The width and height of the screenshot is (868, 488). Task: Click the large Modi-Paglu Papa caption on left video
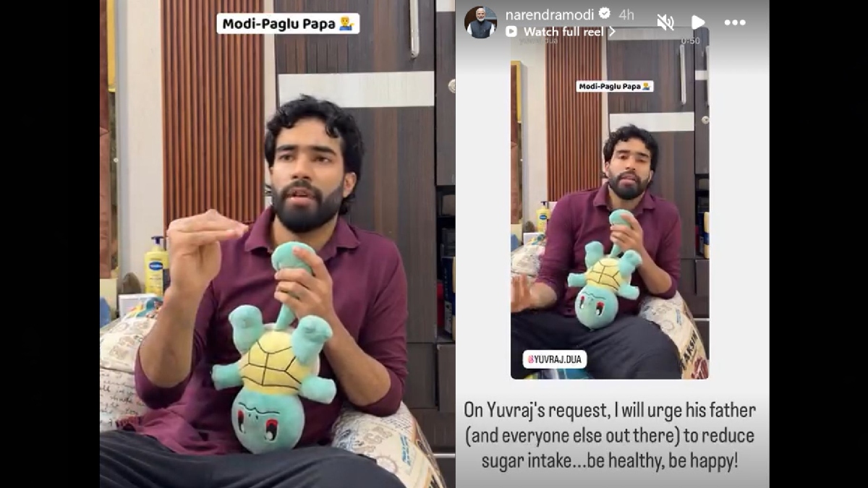coord(288,23)
